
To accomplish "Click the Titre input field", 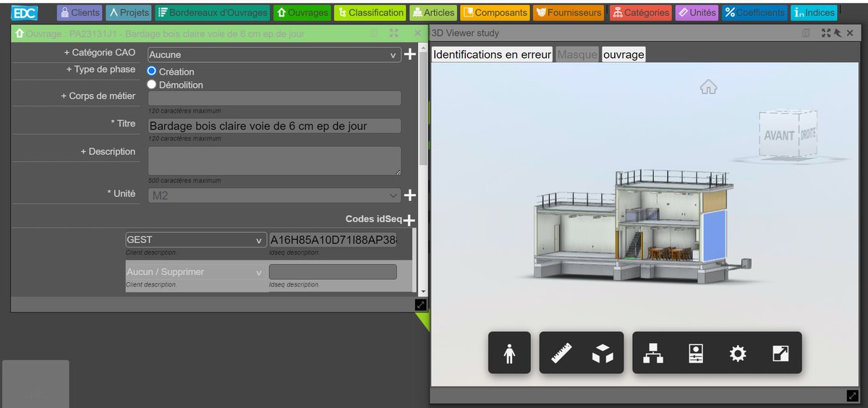I will click(274, 126).
